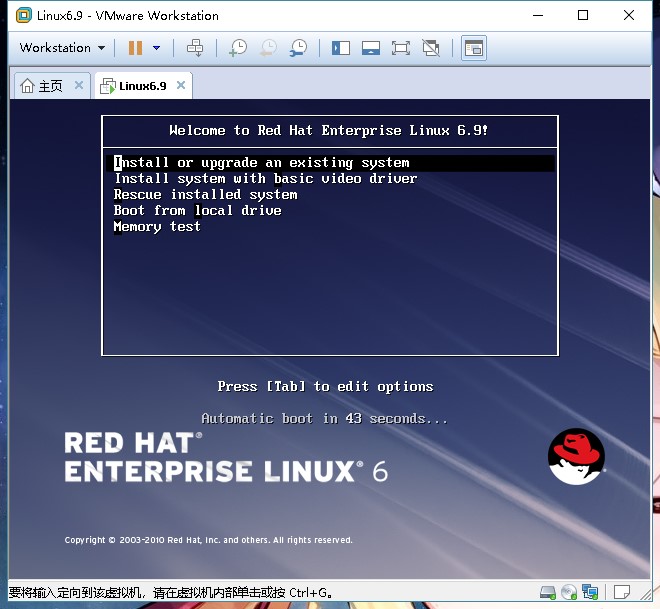Click the Welcome to Red Hat Enterprise Linux 6.9 heading
The width and height of the screenshot is (660, 609).
[x=328, y=130]
